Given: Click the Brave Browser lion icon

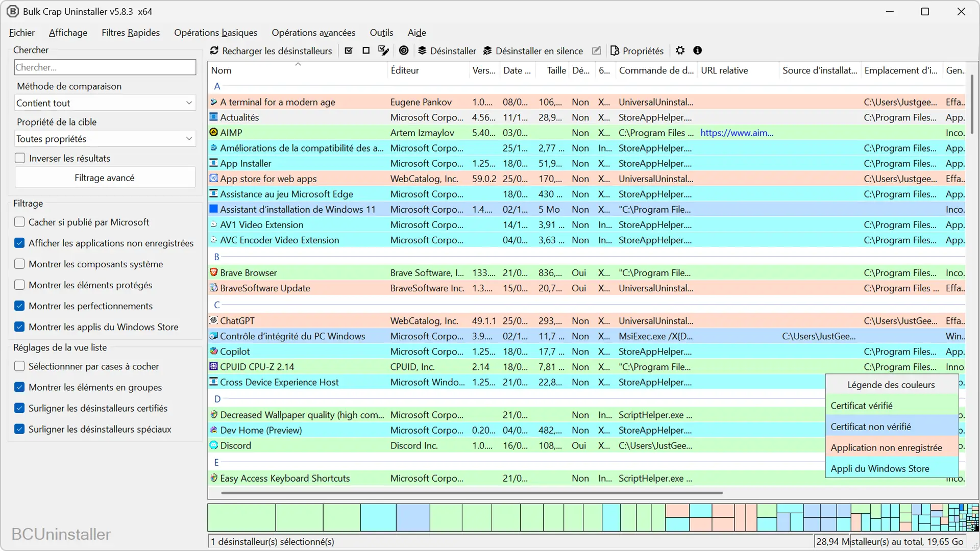Looking at the screenshot, I should pos(214,272).
